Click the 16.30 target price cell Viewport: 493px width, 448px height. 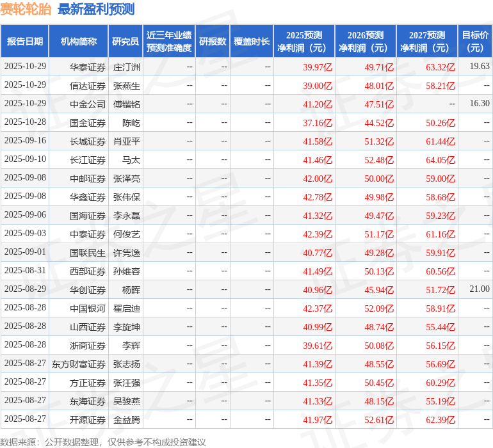coord(479,104)
